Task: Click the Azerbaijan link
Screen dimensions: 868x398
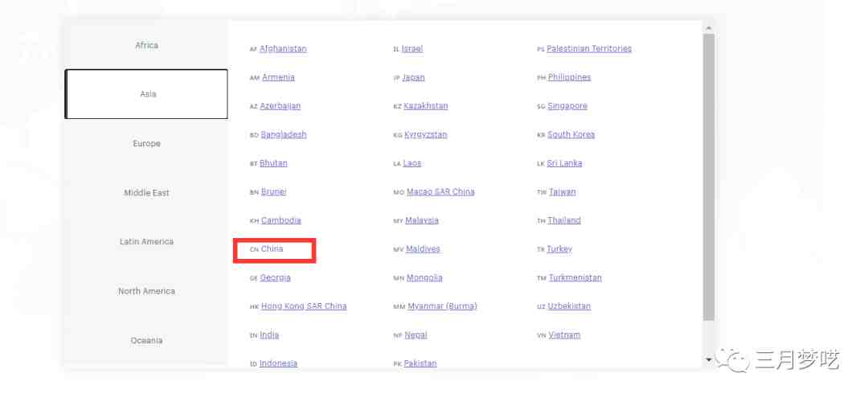Action: point(280,105)
